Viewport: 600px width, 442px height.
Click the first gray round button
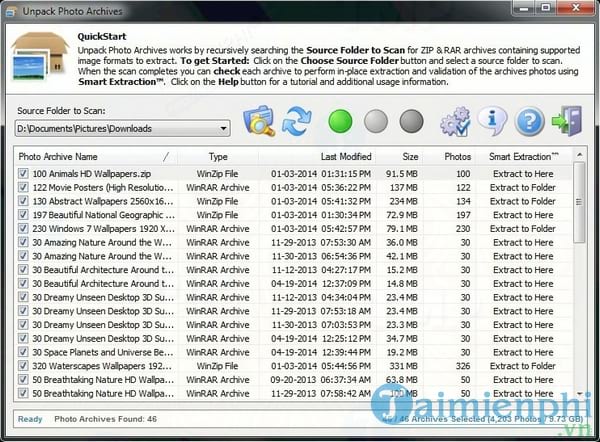pyautogui.click(x=376, y=122)
